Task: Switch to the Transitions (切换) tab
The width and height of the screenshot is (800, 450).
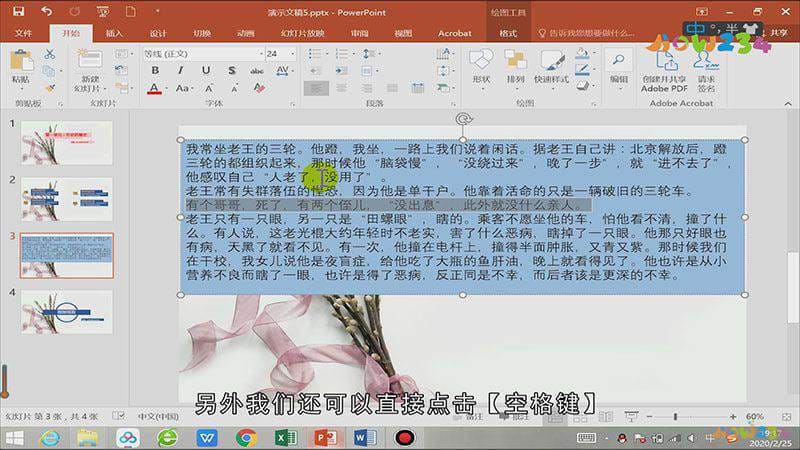Action: point(202,33)
